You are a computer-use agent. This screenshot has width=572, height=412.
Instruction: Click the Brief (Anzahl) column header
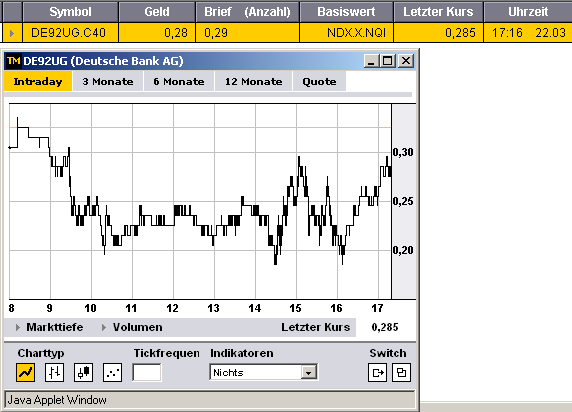coord(247,12)
